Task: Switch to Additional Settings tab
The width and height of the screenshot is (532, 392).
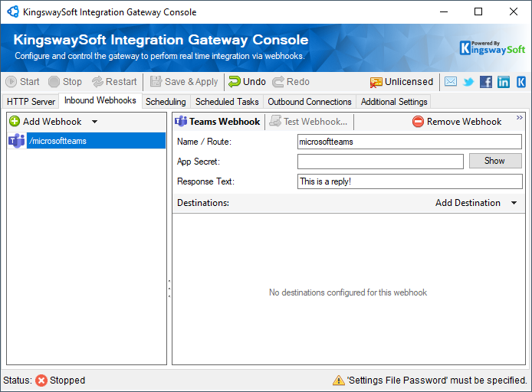Action: 394,102
